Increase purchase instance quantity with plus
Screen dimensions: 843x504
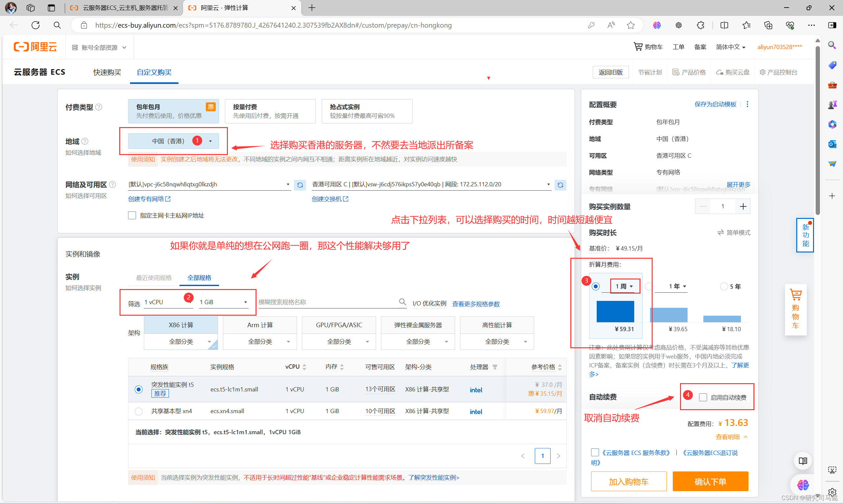point(743,206)
